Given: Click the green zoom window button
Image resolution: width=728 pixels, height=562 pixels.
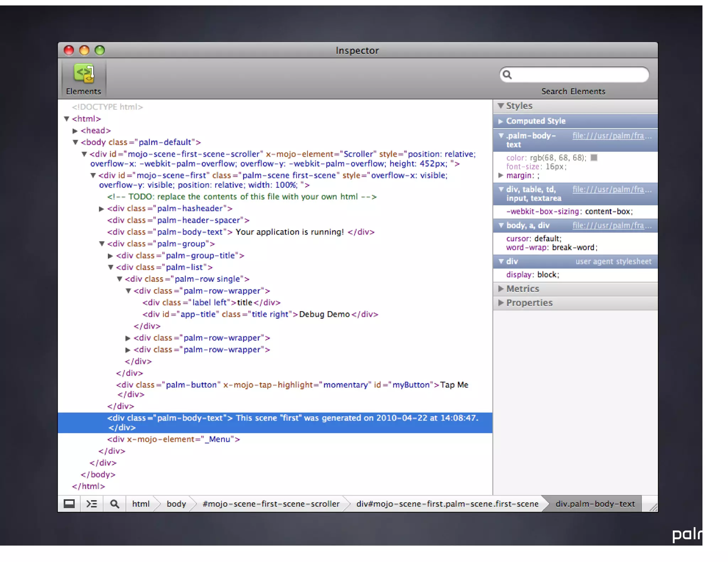Looking at the screenshot, I should [100, 50].
